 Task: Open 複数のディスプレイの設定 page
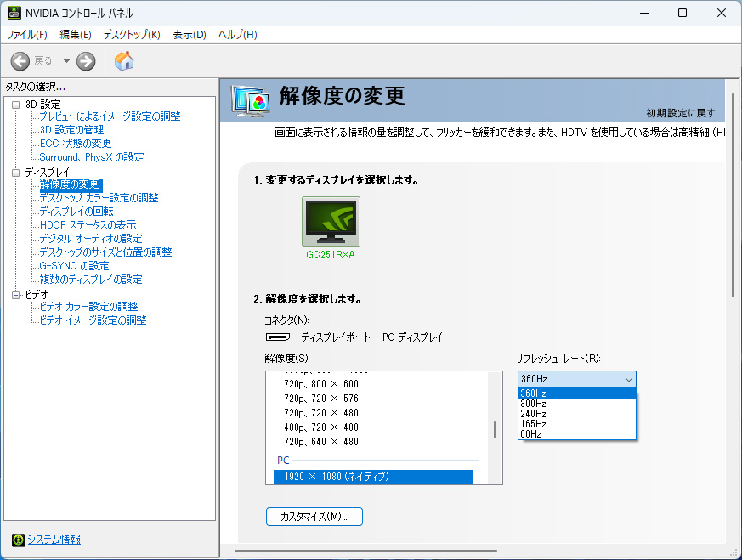tap(91, 280)
